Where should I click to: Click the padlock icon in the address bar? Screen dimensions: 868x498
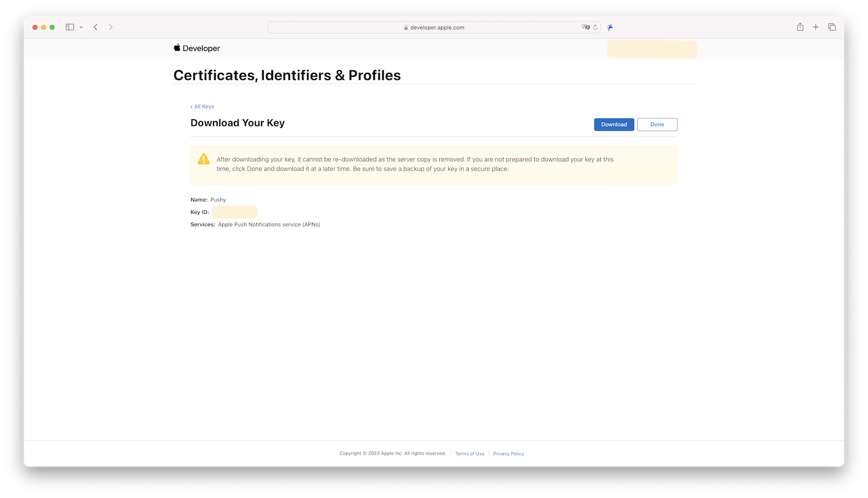tap(406, 27)
